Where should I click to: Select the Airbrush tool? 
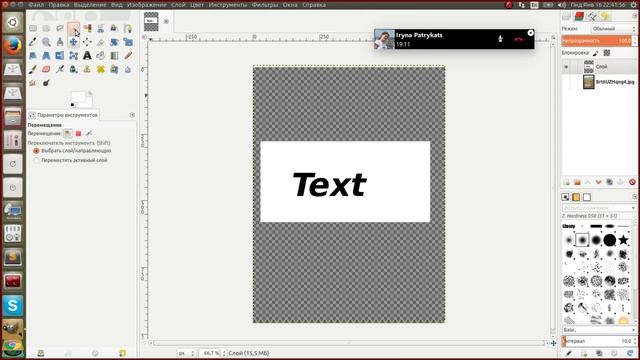click(x=60, y=69)
